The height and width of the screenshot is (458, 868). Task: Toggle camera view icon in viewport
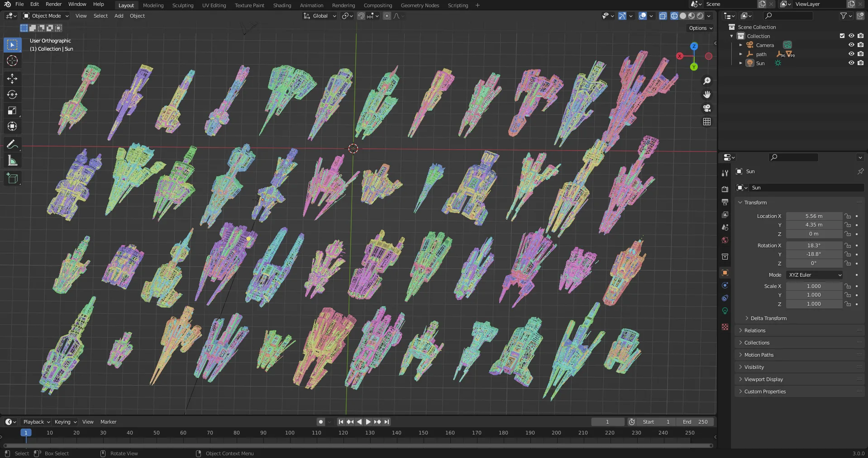click(x=707, y=108)
